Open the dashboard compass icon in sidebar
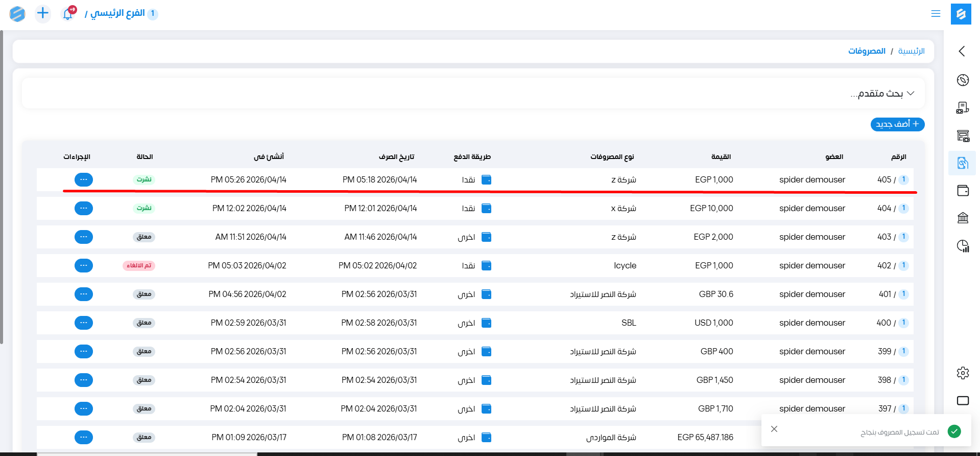980x456 pixels. click(963, 80)
